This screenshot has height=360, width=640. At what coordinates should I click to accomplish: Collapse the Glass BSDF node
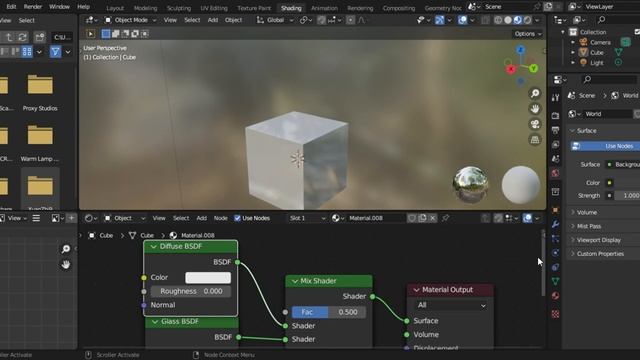pyautogui.click(x=155, y=322)
